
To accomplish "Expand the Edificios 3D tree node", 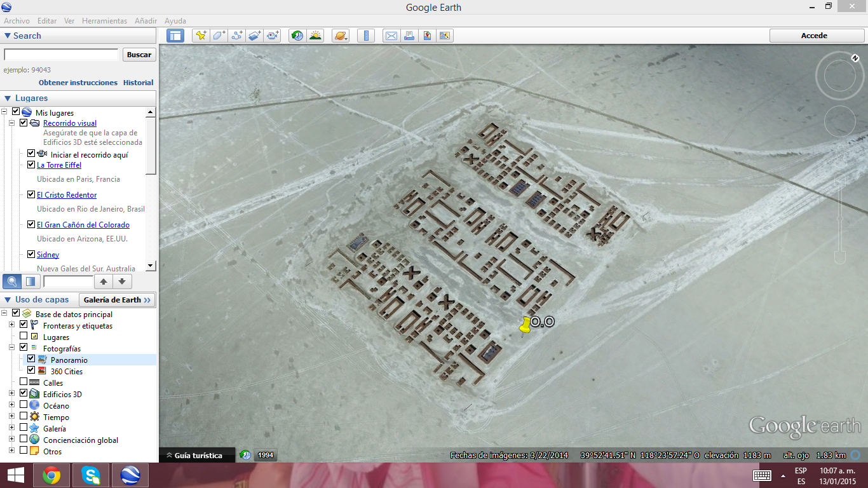I will pos(12,393).
